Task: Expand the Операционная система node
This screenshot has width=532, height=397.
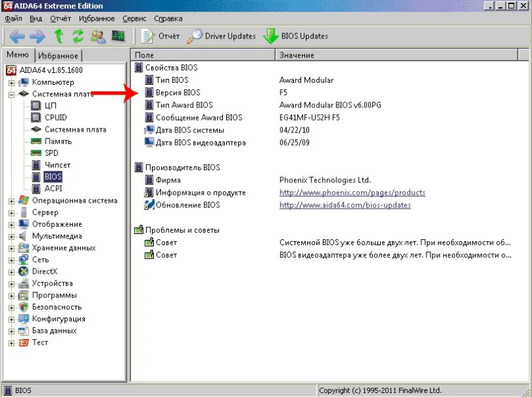Action: (x=11, y=201)
